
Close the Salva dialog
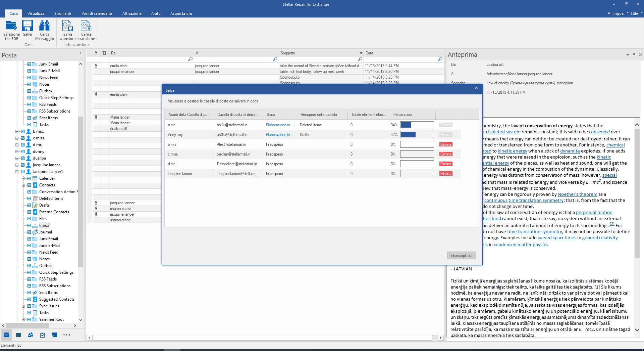(476, 88)
